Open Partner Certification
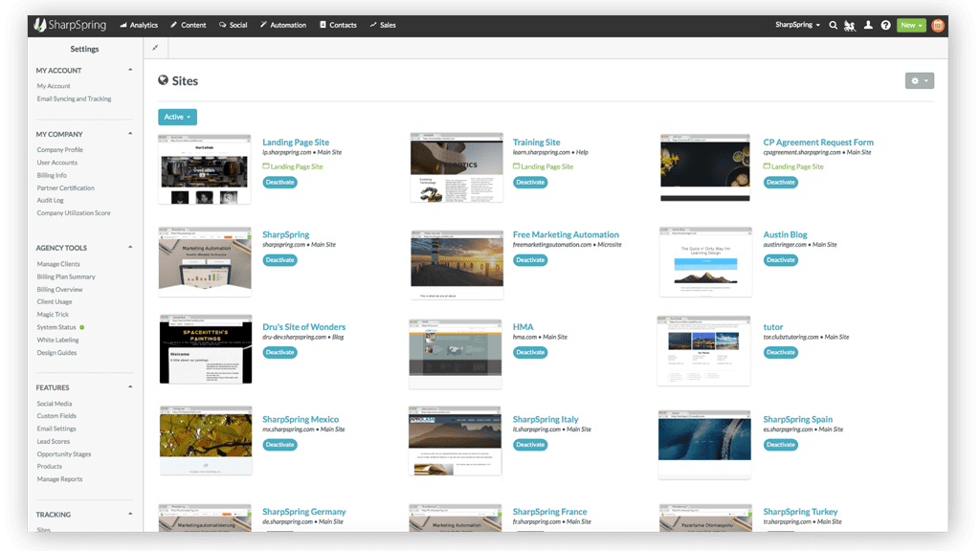This screenshot has width=980, height=551. pos(66,188)
